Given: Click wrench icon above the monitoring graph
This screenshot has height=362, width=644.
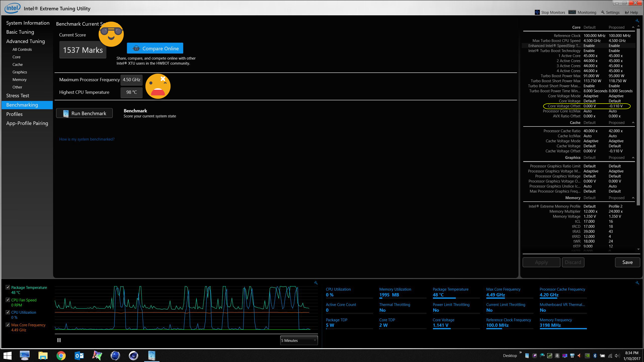Looking at the screenshot, I should 316,283.
